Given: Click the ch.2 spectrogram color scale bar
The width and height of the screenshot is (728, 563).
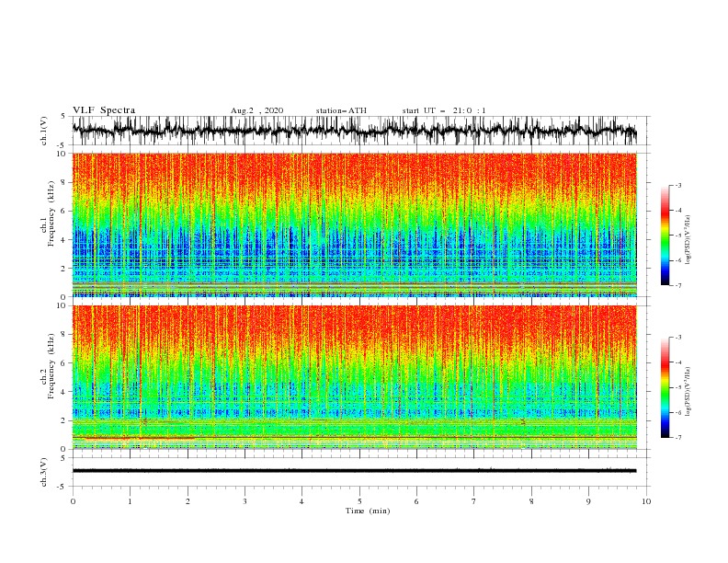Looking at the screenshot, I should pyautogui.click(x=665, y=387).
